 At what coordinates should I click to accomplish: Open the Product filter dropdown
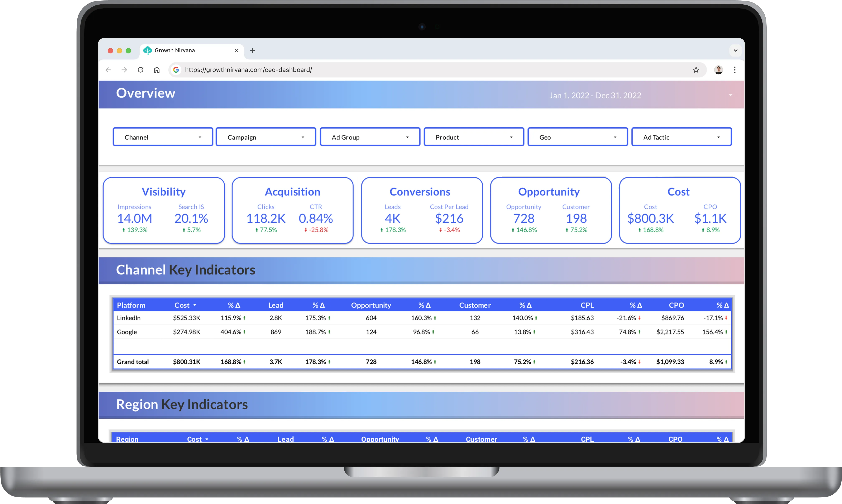pyautogui.click(x=474, y=137)
